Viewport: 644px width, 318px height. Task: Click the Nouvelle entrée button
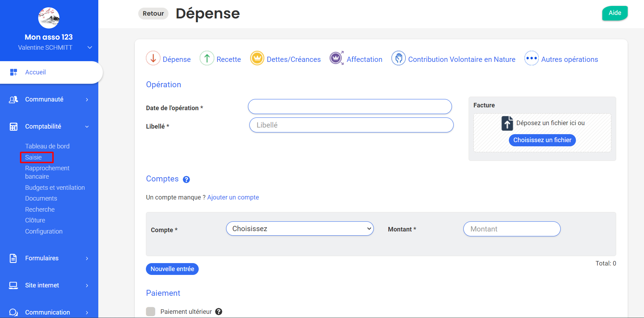click(x=172, y=269)
